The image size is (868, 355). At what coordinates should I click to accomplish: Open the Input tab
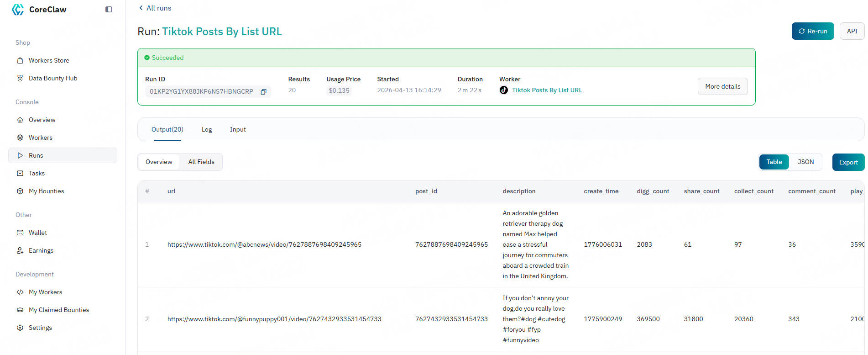pos(238,130)
